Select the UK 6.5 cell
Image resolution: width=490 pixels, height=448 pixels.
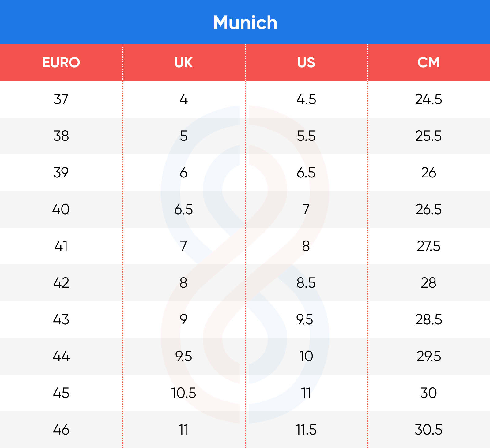pos(184,209)
